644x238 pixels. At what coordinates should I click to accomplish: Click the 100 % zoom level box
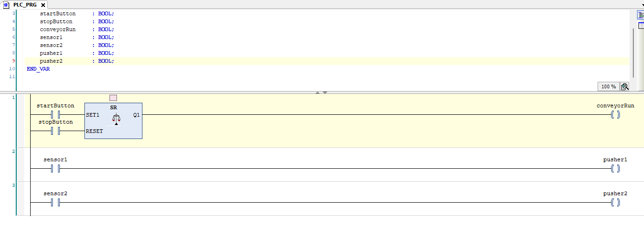(x=608, y=86)
